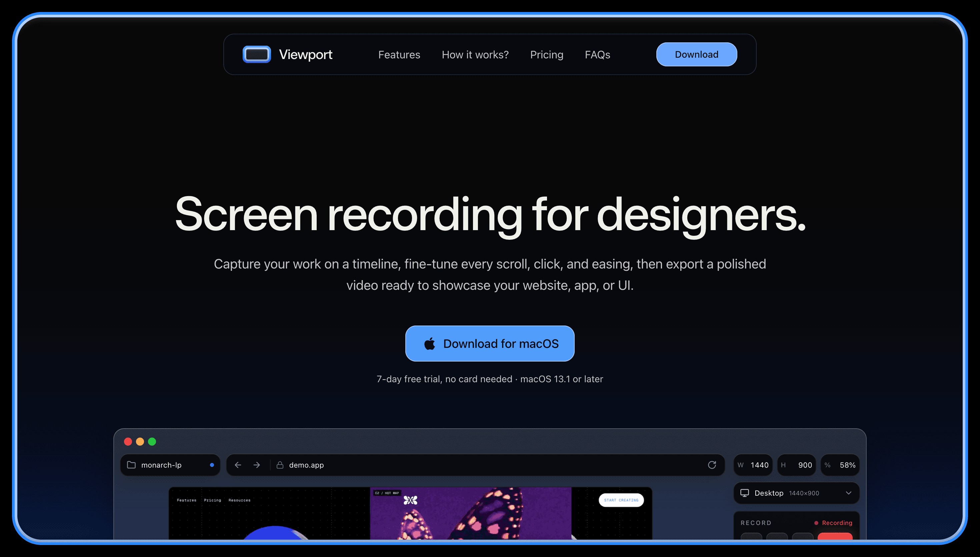This screenshot has width=980, height=557.
Task: Click START CREATING button in preview
Action: [x=621, y=500]
